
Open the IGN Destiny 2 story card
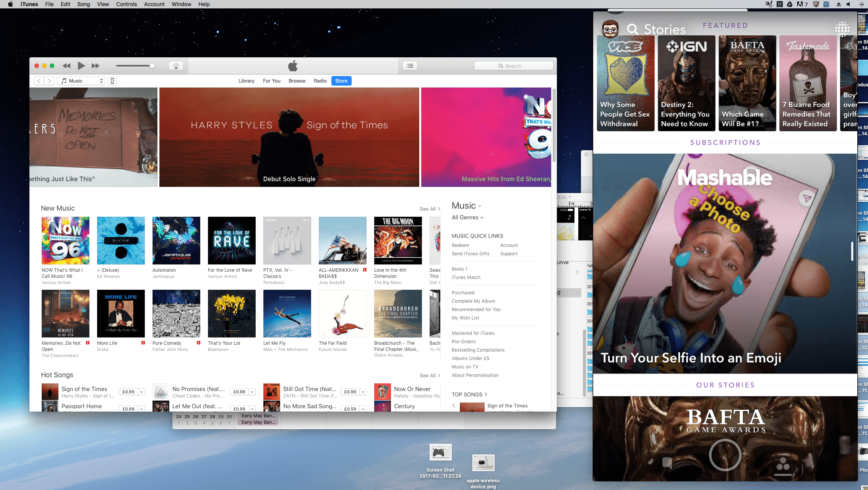click(x=686, y=83)
